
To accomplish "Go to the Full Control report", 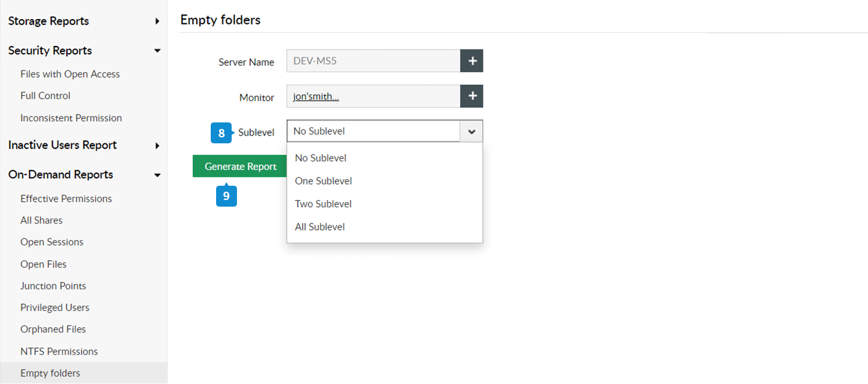I will click(45, 96).
